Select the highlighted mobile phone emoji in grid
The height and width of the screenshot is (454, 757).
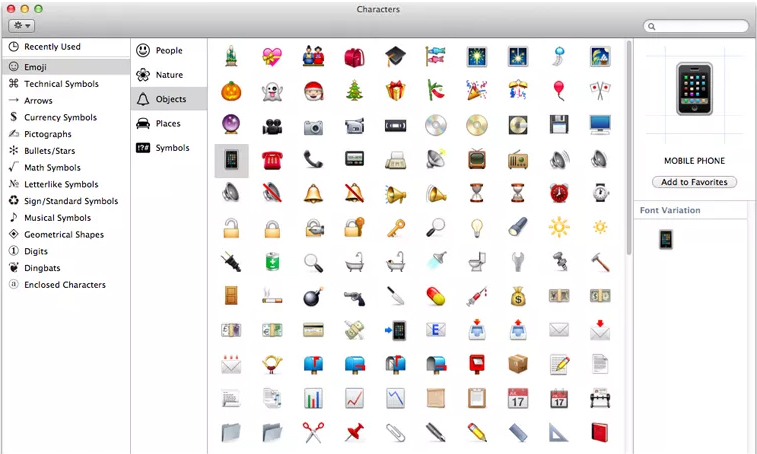click(x=231, y=160)
